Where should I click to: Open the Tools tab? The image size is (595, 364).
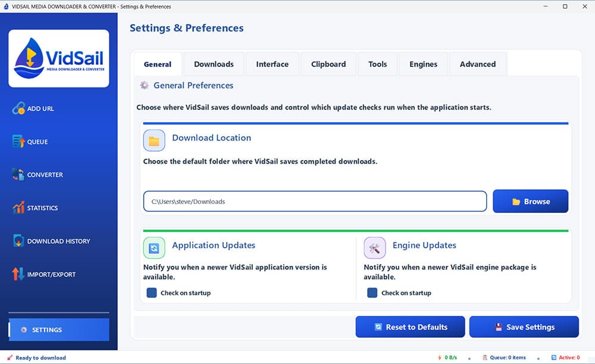[x=378, y=64]
